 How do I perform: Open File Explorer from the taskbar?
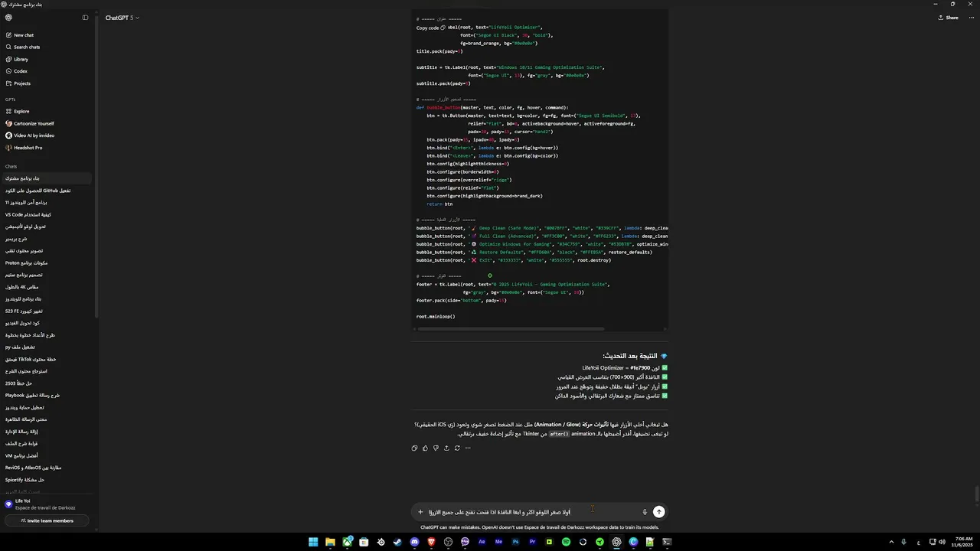(330, 542)
